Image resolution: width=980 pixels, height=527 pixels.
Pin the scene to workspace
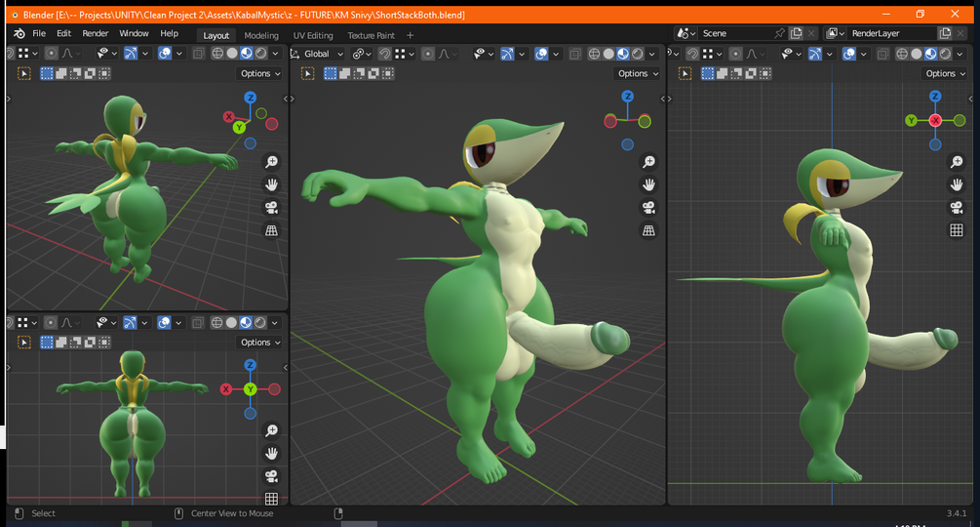pyautogui.click(x=779, y=34)
